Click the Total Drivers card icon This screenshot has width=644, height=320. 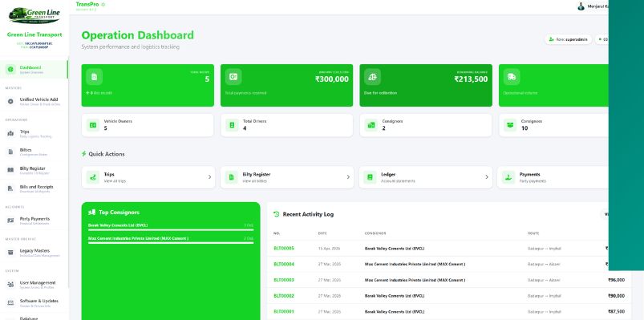coord(232,125)
